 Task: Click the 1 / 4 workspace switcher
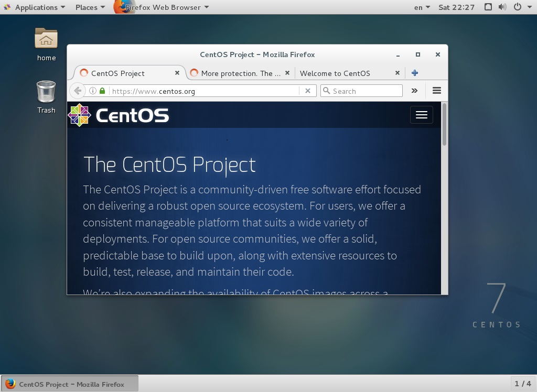coord(523,384)
